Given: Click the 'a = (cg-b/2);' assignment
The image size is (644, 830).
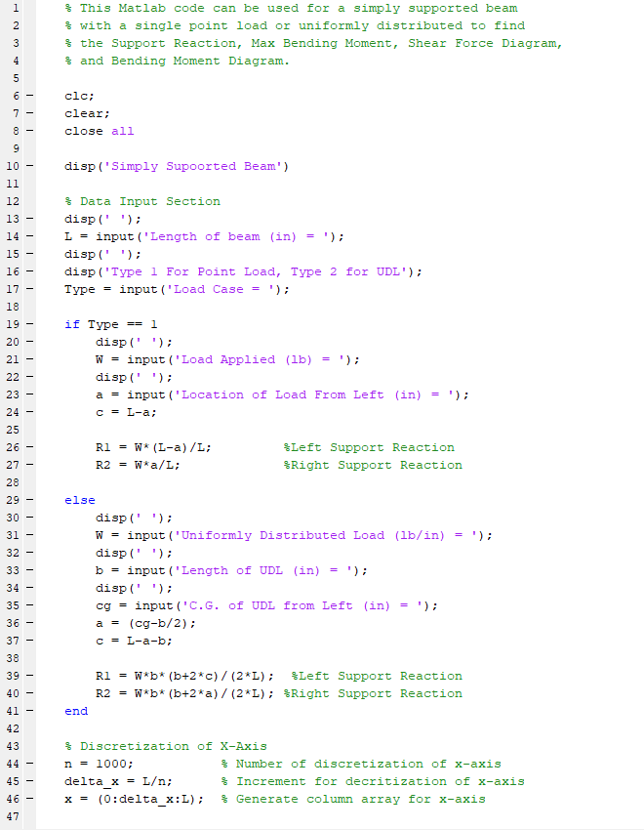Looking at the screenshot, I should pyautogui.click(x=146, y=624).
